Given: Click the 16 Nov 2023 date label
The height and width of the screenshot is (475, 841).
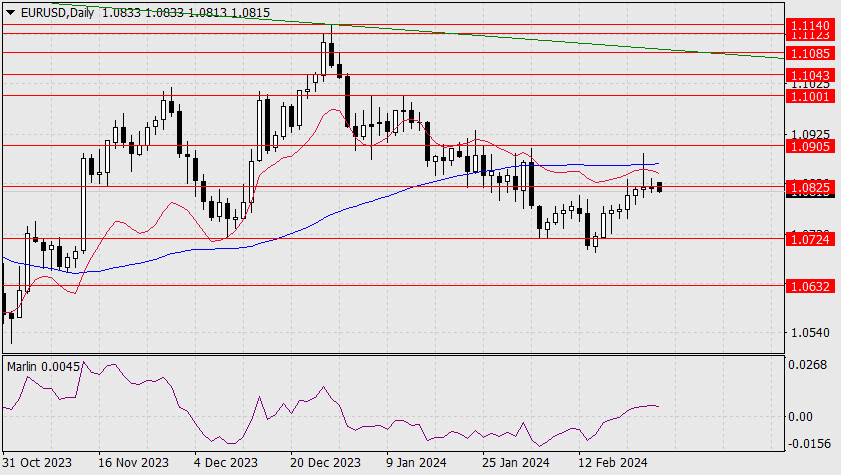Looking at the screenshot, I should click(x=133, y=463).
